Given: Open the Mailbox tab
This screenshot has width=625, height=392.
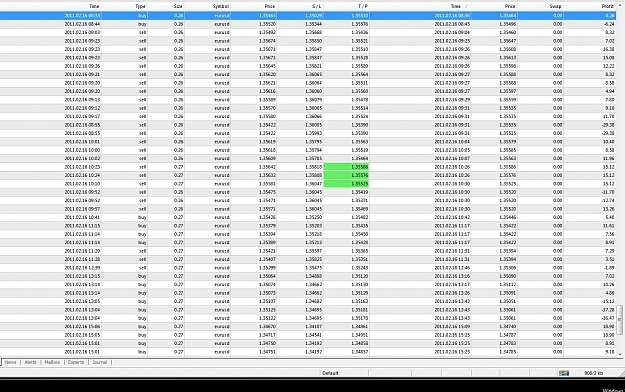Looking at the screenshot, I should tap(52, 362).
